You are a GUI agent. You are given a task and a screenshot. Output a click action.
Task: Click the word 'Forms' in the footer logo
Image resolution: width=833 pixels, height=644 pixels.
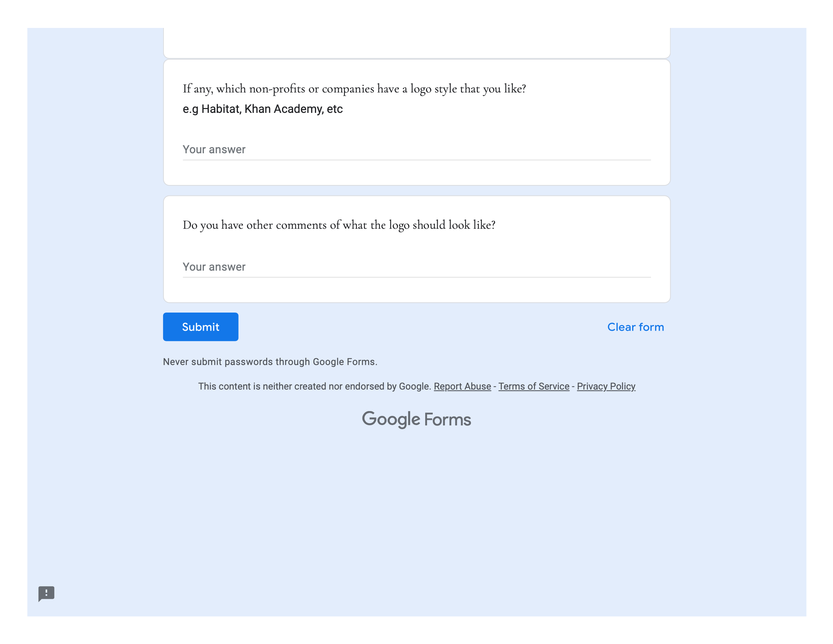tap(448, 419)
